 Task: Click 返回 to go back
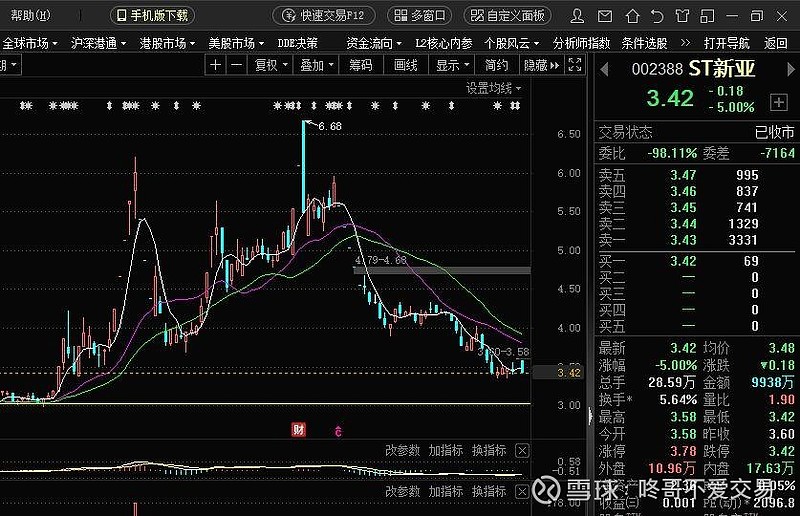click(776, 43)
